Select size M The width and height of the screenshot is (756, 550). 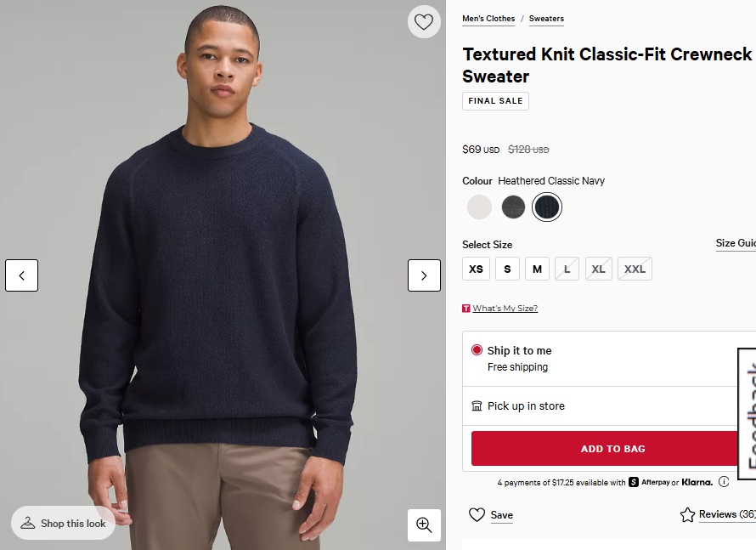pos(537,269)
